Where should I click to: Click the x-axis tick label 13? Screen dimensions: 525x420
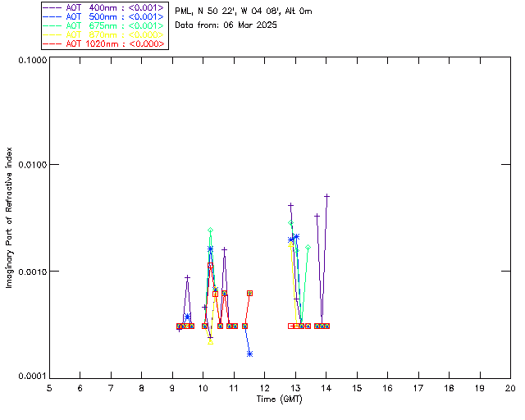pyautogui.click(x=295, y=388)
